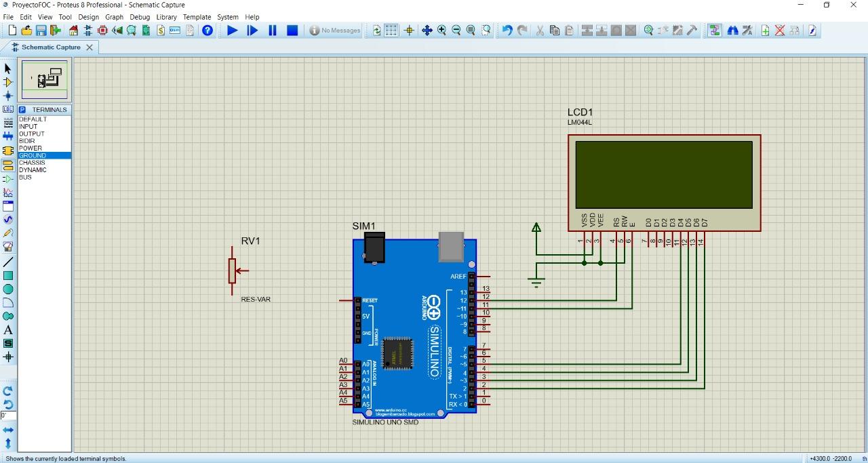Open the Help question mark icon

point(208,31)
